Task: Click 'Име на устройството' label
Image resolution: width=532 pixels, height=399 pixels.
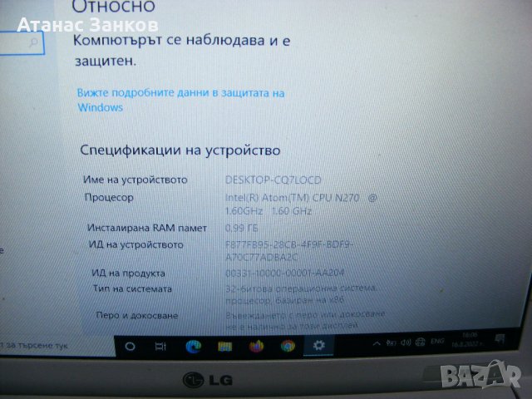Action: (x=135, y=180)
